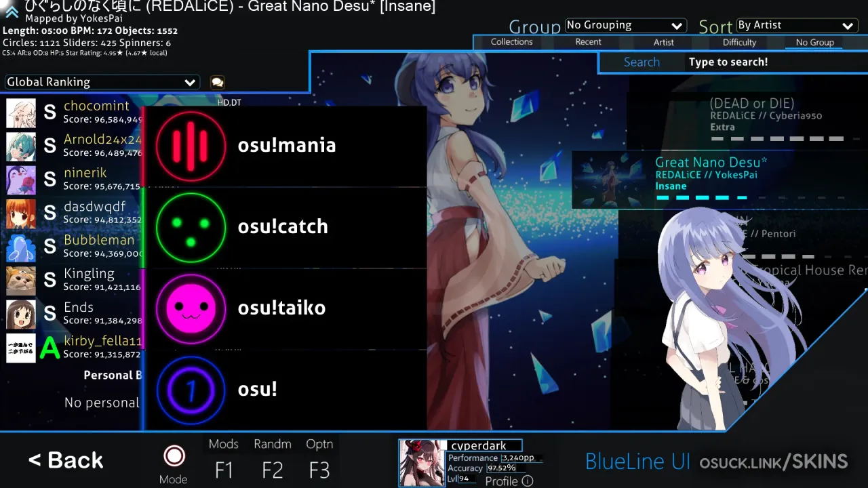Screen dimensions: 868x488
Task: Select the Great Nano Desu* Insane beatmap
Action: pos(719,179)
